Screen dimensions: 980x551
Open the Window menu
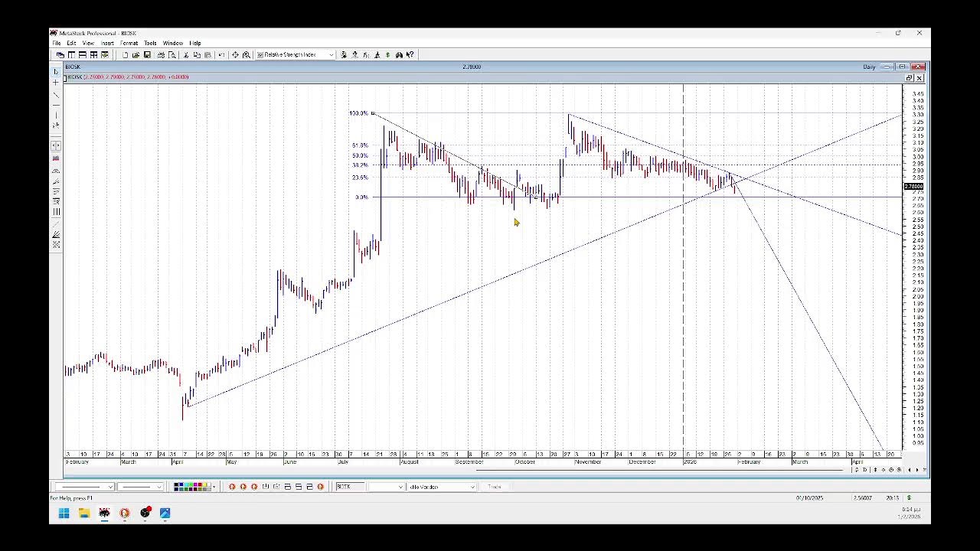click(172, 43)
